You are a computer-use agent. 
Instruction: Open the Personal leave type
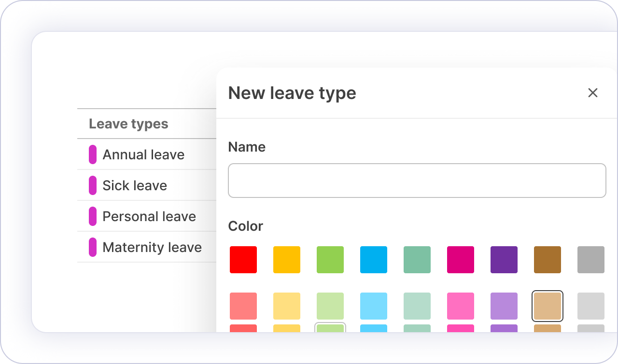(149, 216)
